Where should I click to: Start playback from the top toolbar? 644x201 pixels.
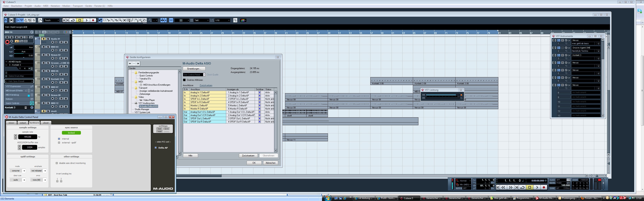[86, 20]
